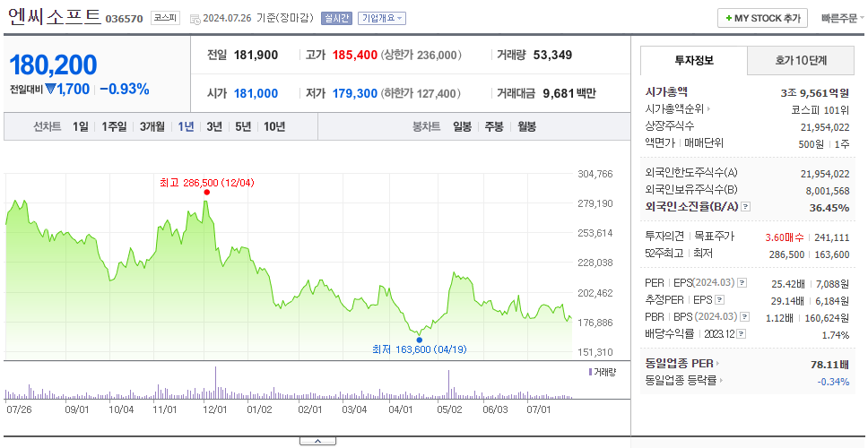The height and width of the screenshot is (448, 868).
Task: Click 코스피 101위 ranking value
Action: (x=820, y=109)
